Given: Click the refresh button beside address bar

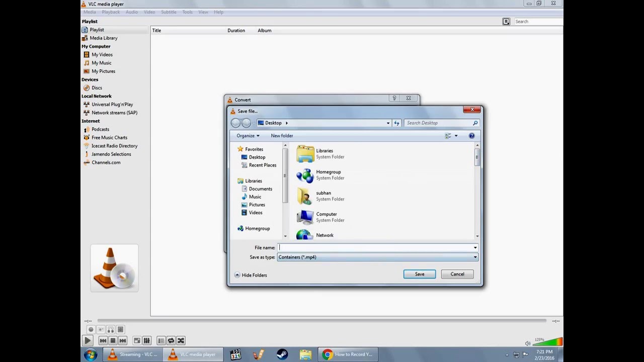Looking at the screenshot, I should coord(397,123).
